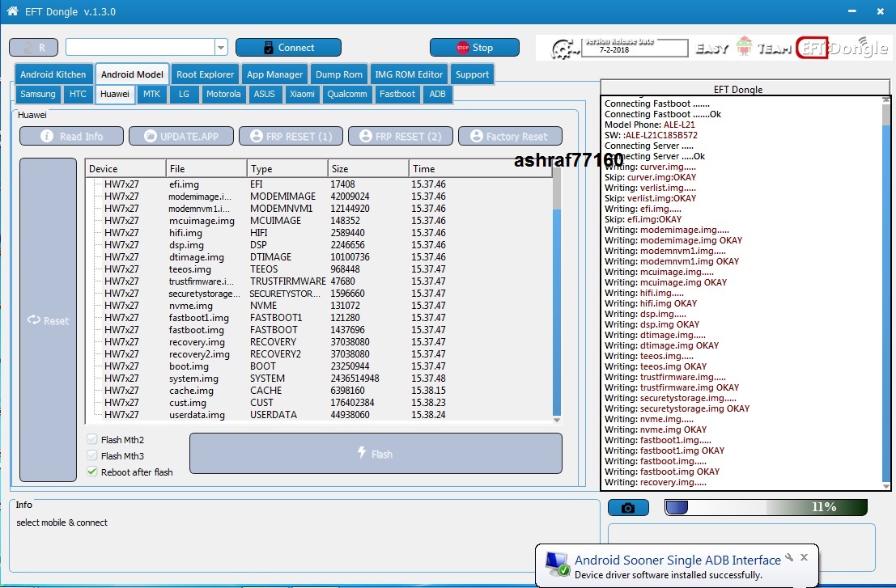Select the teeos.img row

(x=320, y=269)
